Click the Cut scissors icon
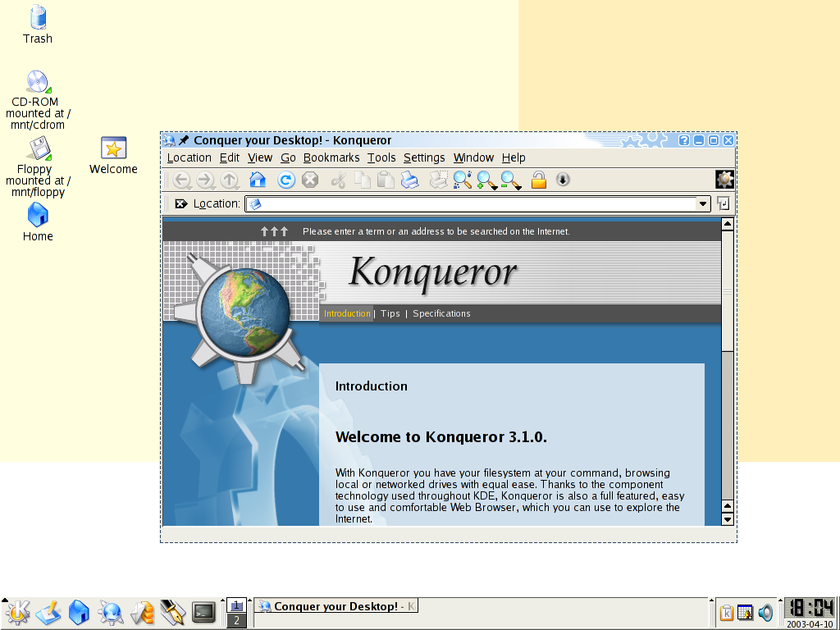The width and height of the screenshot is (840, 630). pyautogui.click(x=339, y=180)
